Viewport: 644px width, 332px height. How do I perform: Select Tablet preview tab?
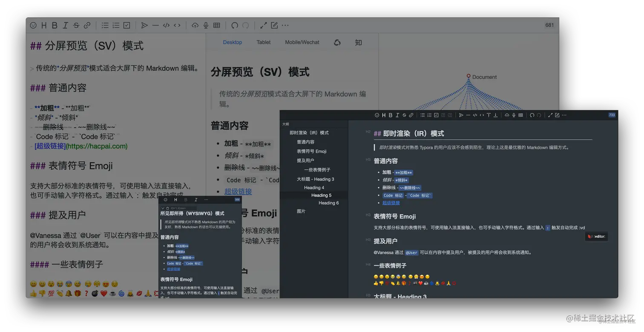pyautogui.click(x=264, y=42)
